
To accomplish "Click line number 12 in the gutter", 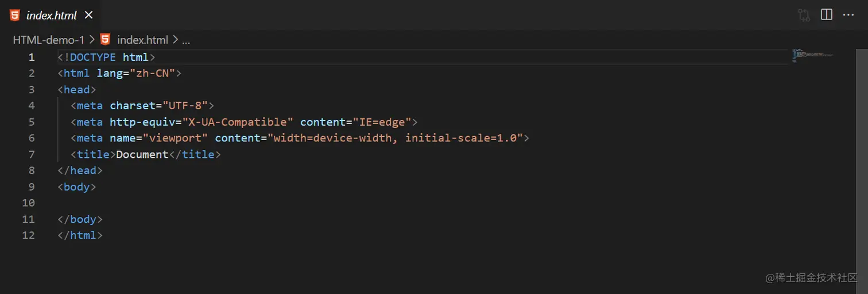I will click(28, 235).
